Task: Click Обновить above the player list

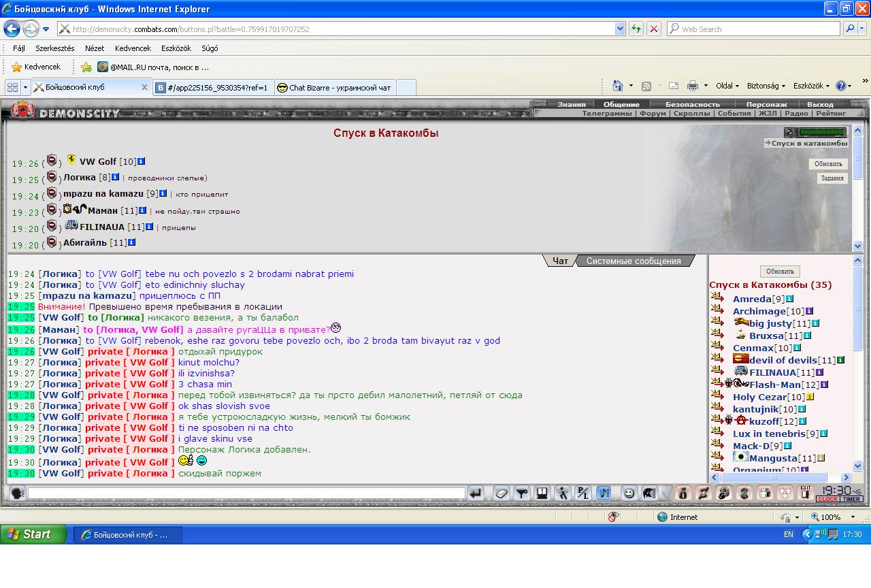Action: 780,271
